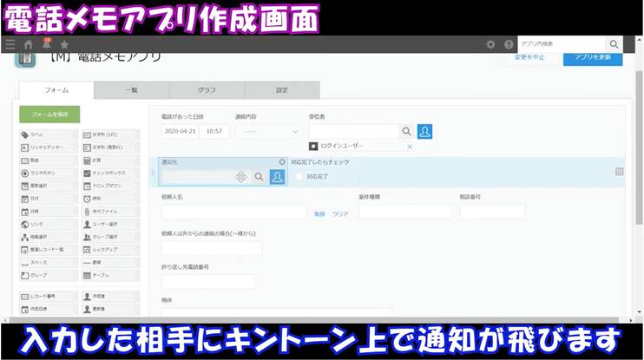The image size is (644, 360).
Task: Pick the ユーザー選択 field from the palette
Action: click(110, 224)
